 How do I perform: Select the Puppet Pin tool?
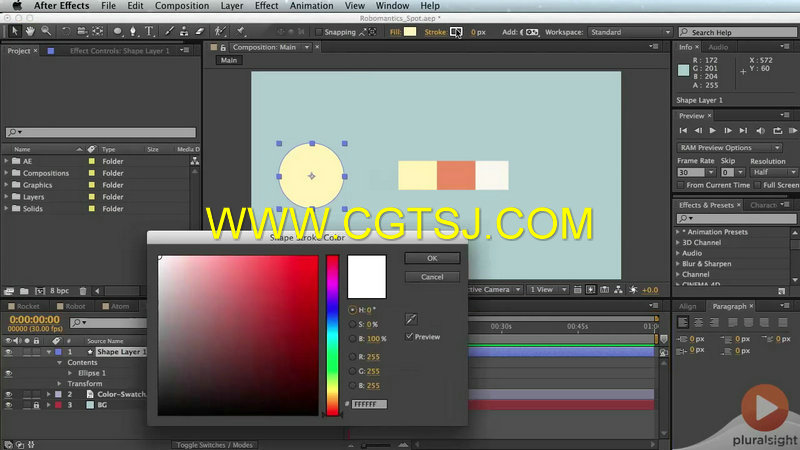pos(240,31)
